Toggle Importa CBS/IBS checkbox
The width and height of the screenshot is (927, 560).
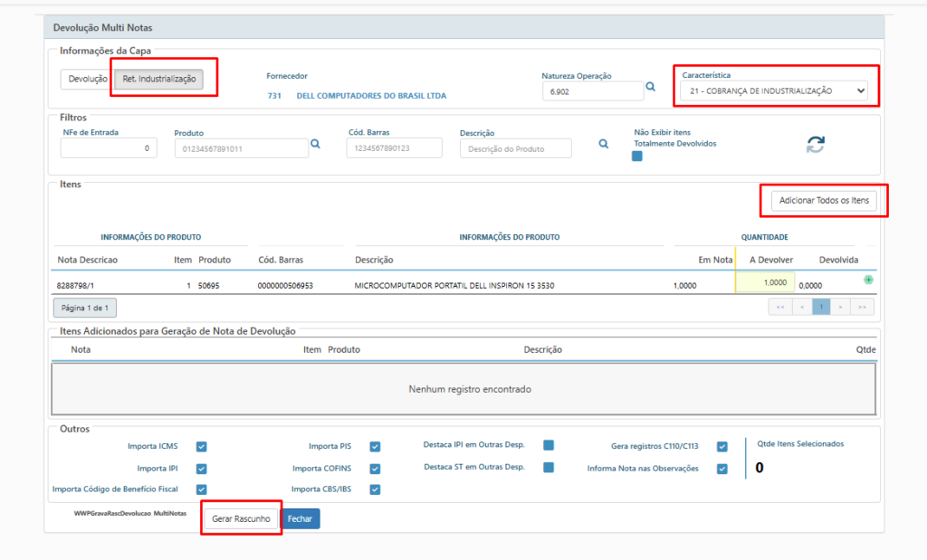click(x=375, y=489)
